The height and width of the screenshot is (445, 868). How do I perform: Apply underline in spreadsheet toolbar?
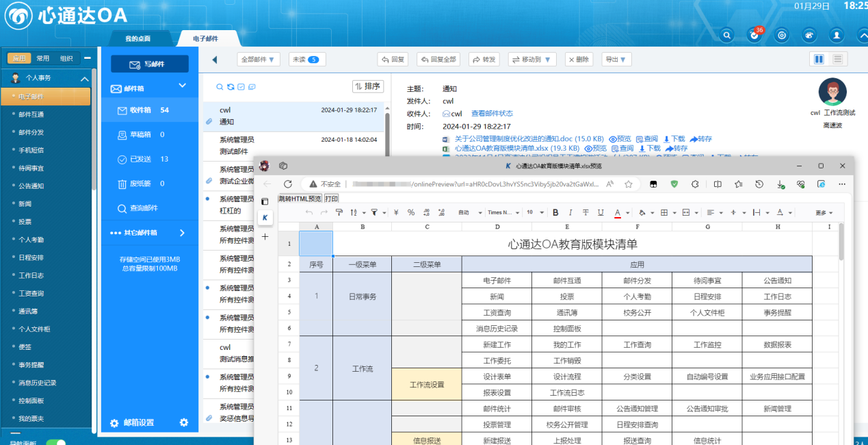pyautogui.click(x=601, y=212)
